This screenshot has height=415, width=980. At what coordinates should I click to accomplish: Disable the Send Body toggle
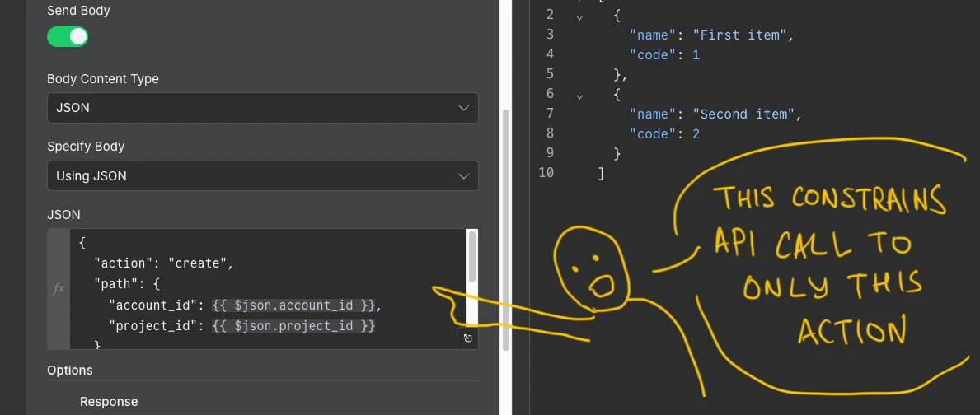click(x=68, y=36)
